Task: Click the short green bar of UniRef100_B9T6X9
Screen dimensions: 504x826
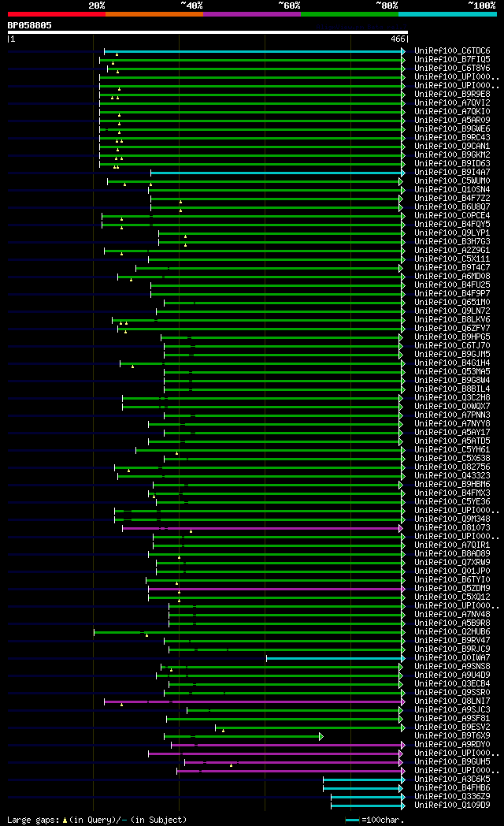Action: click(x=243, y=736)
